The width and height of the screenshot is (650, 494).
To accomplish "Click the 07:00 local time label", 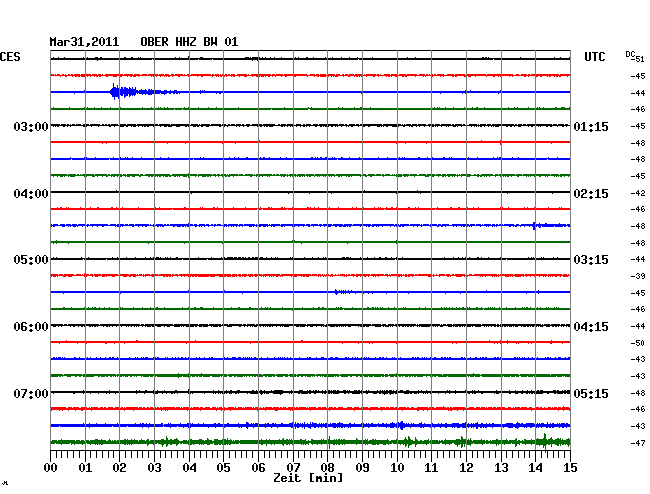I will tap(31, 393).
